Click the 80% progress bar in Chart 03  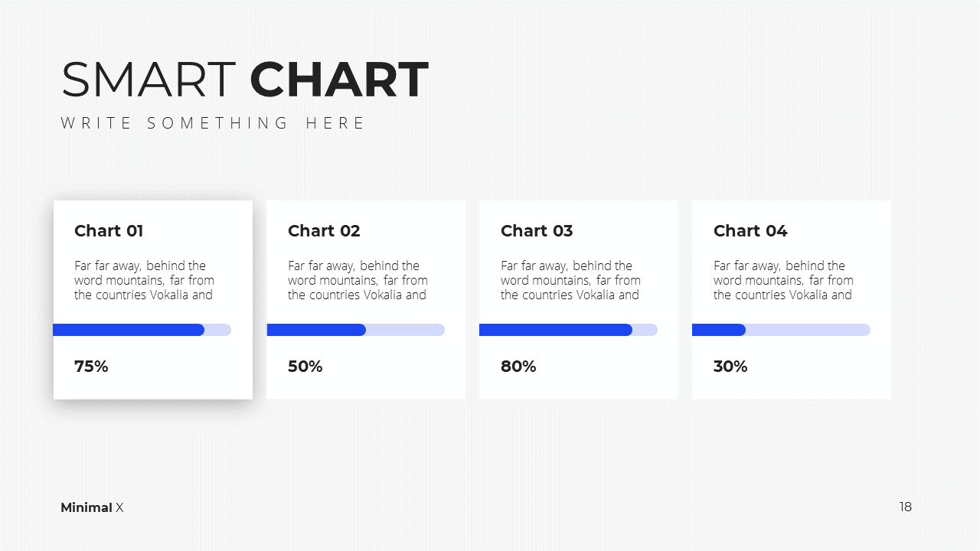[x=568, y=330]
